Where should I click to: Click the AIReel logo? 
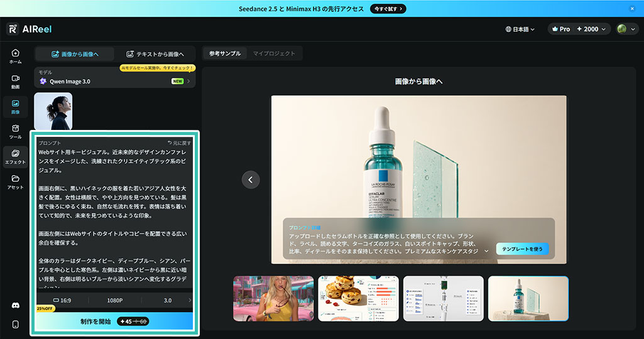pos(29,29)
